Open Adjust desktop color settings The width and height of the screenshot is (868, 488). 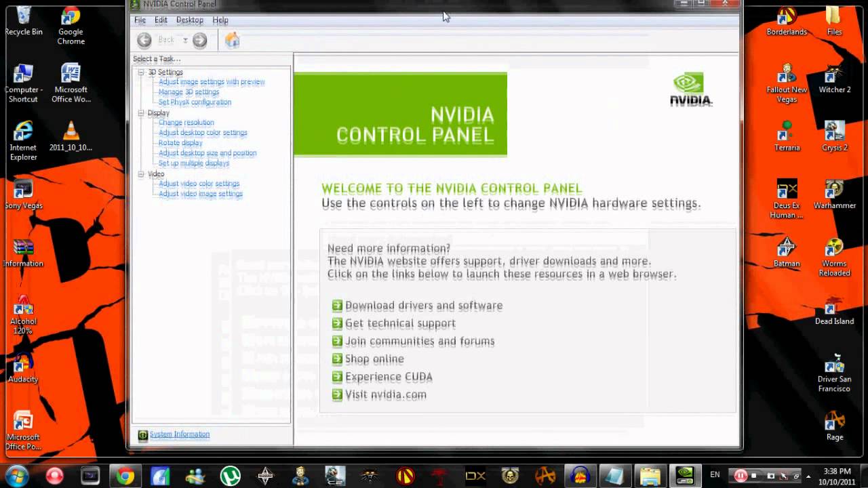[x=203, y=133]
